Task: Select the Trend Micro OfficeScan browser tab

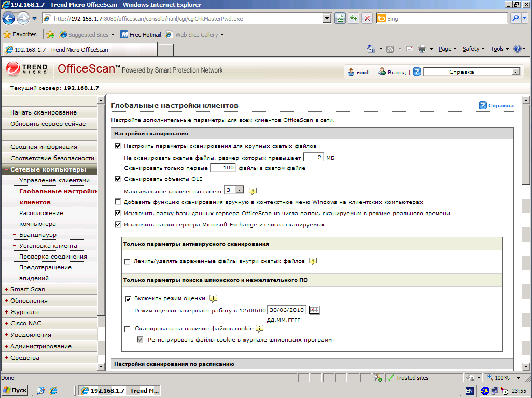Action: (x=80, y=50)
